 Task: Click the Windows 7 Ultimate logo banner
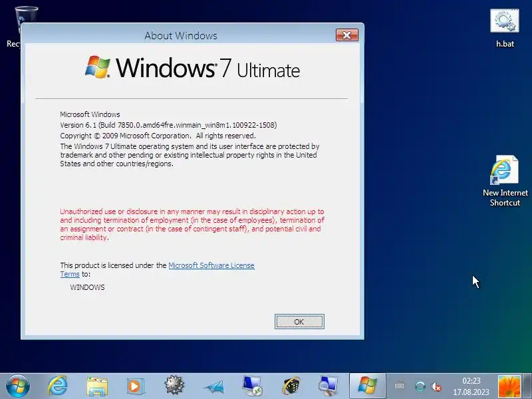tap(192, 68)
